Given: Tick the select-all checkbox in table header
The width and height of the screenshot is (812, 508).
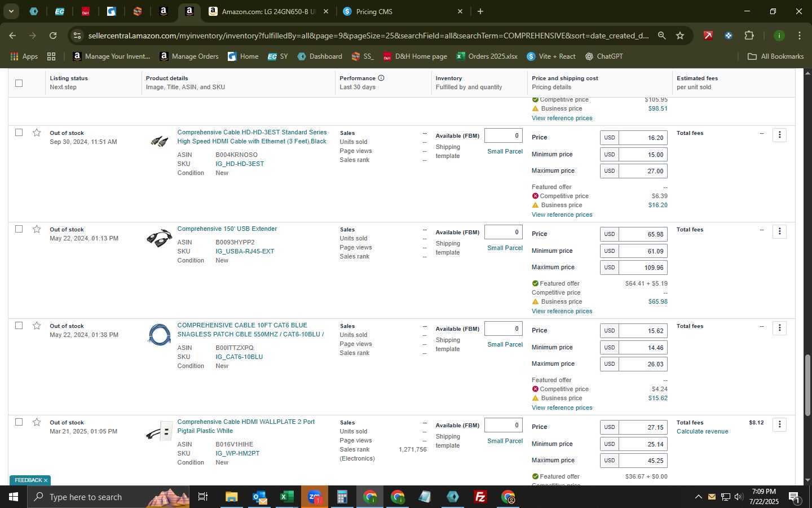Looking at the screenshot, I should tap(19, 83).
